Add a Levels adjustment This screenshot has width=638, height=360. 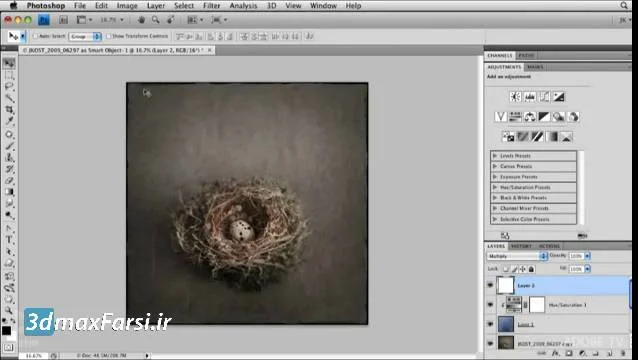click(x=529, y=97)
